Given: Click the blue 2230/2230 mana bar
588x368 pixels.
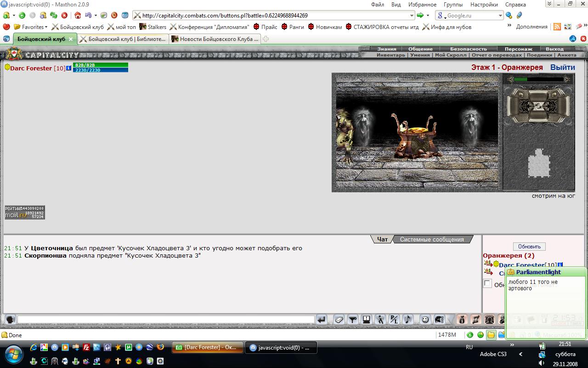Looking at the screenshot, I should (x=100, y=70).
